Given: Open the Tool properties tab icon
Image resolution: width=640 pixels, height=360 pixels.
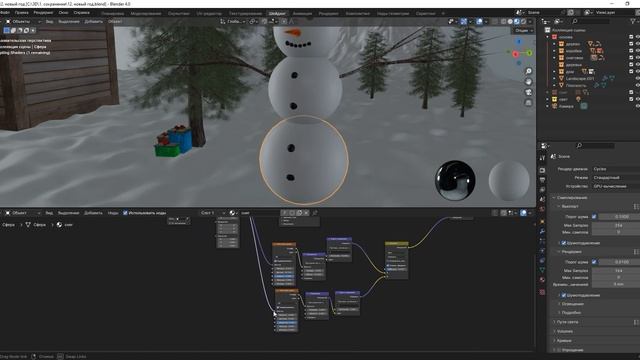Looking at the screenshot, I should point(542,158).
